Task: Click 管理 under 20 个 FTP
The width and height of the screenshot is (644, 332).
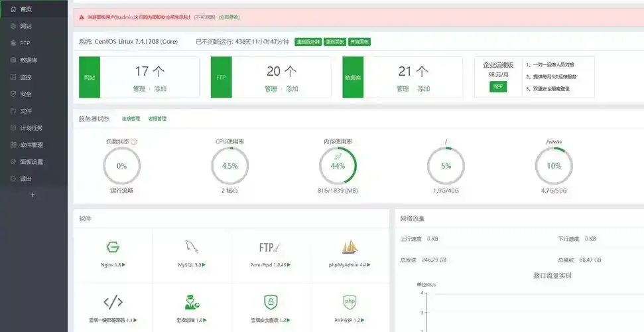Action: pyautogui.click(x=271, y=89)
